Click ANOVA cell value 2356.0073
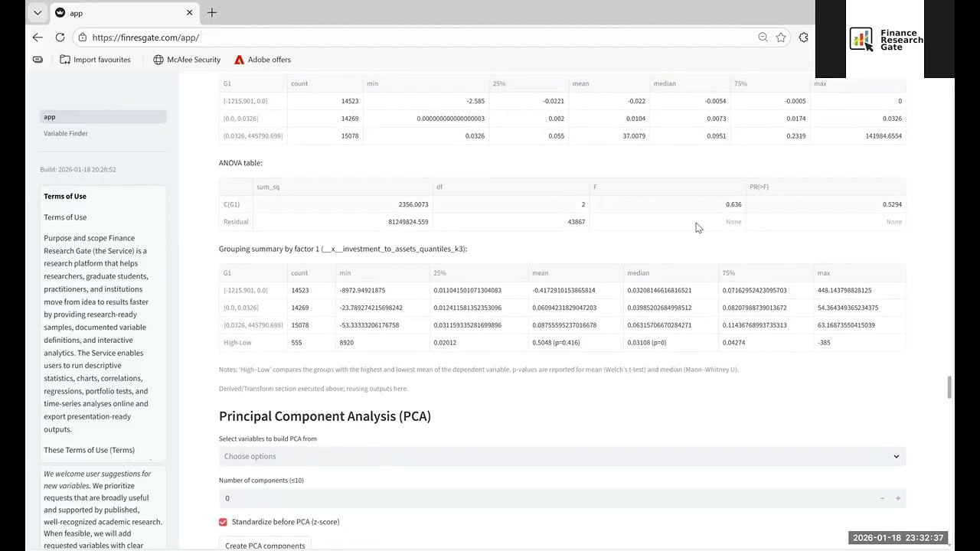Viewport: 980px width, 551px height. pyautogui.click(x=413, y=204)
